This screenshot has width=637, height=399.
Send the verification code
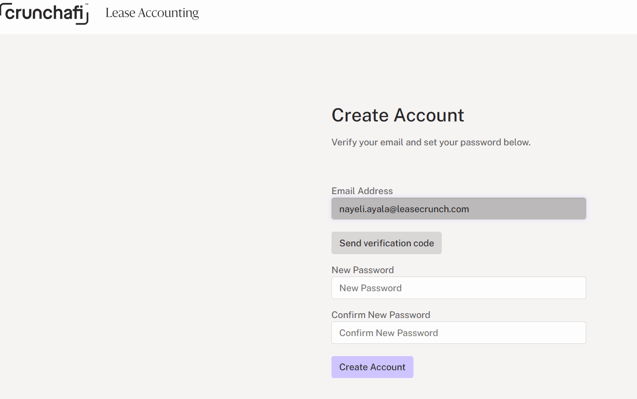[x=386, y=243]
